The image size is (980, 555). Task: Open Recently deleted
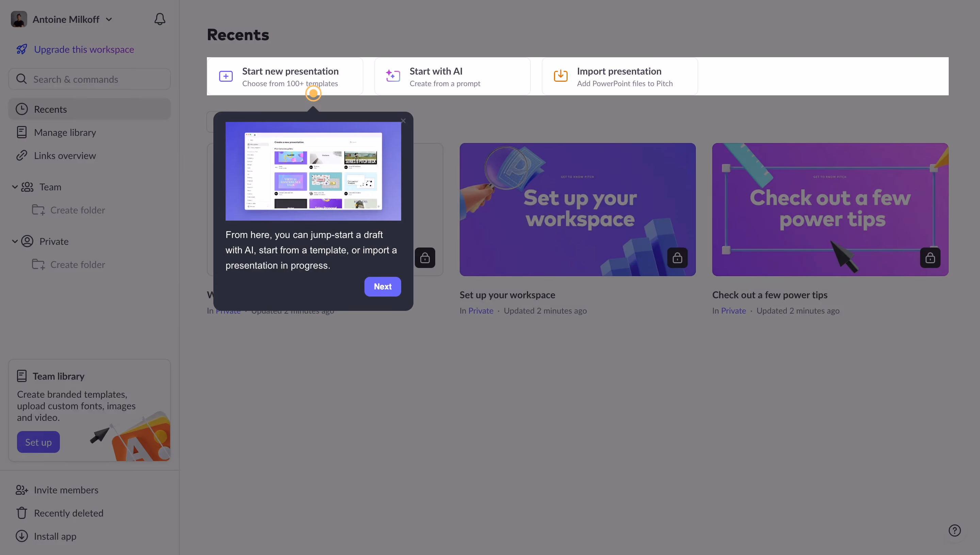click(60, 513)
